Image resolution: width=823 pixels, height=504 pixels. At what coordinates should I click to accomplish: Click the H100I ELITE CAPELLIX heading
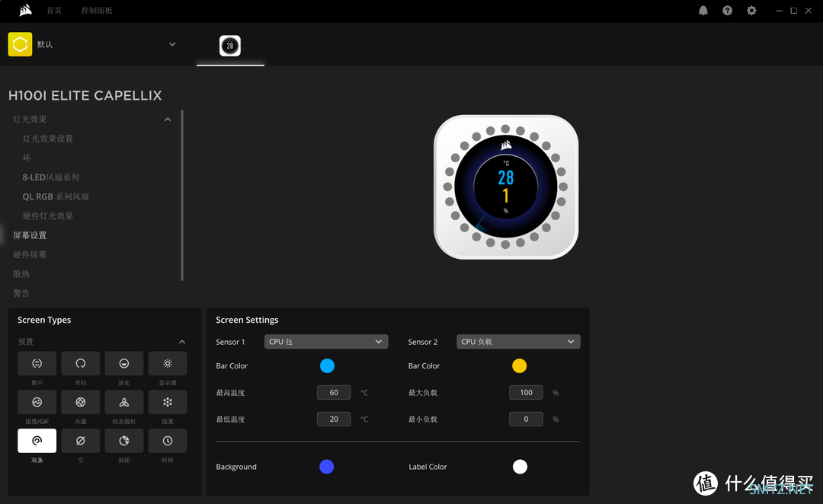tap(85, 95)
